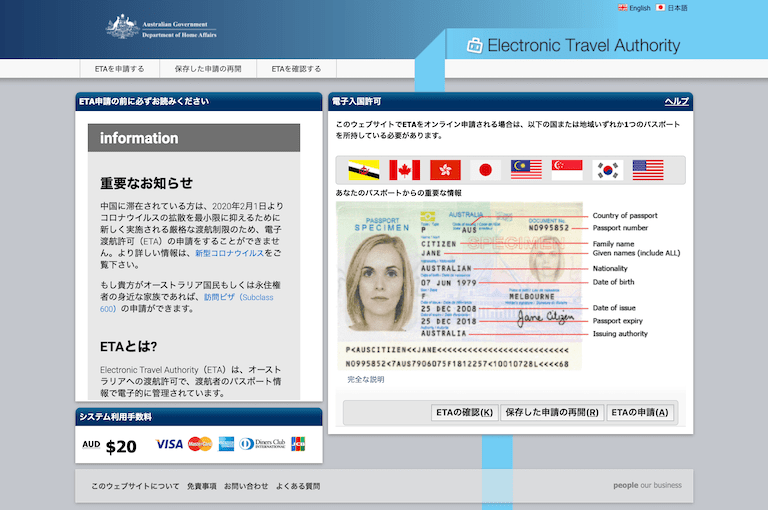The height and width of the screenshot is (510, 768).
Task: Click the Passport number label
Action: [620, 228]
